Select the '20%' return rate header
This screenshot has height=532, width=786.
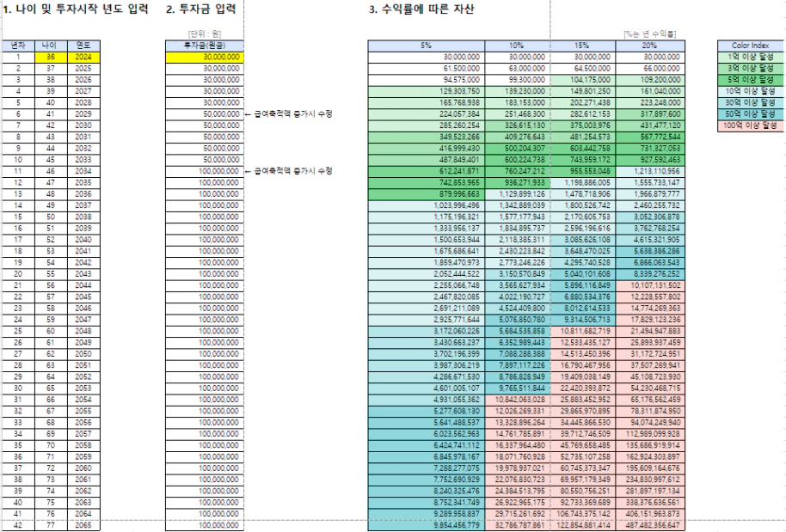pos(649,46)
